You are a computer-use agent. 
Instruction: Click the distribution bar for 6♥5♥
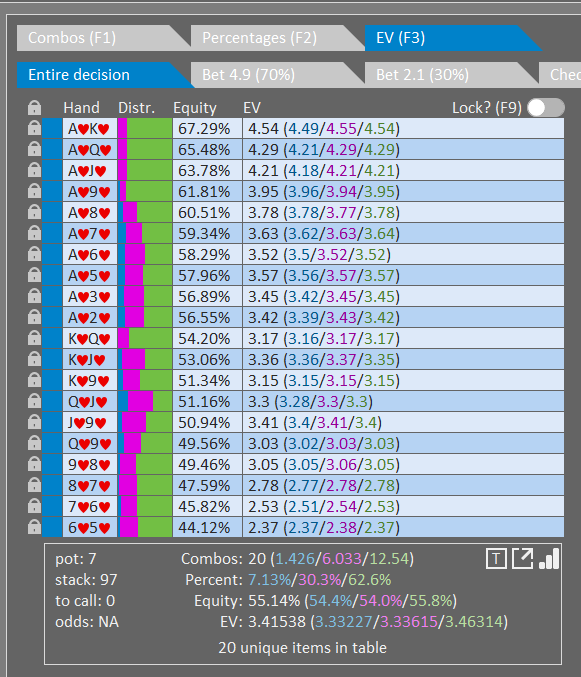(x=145, y=528)
